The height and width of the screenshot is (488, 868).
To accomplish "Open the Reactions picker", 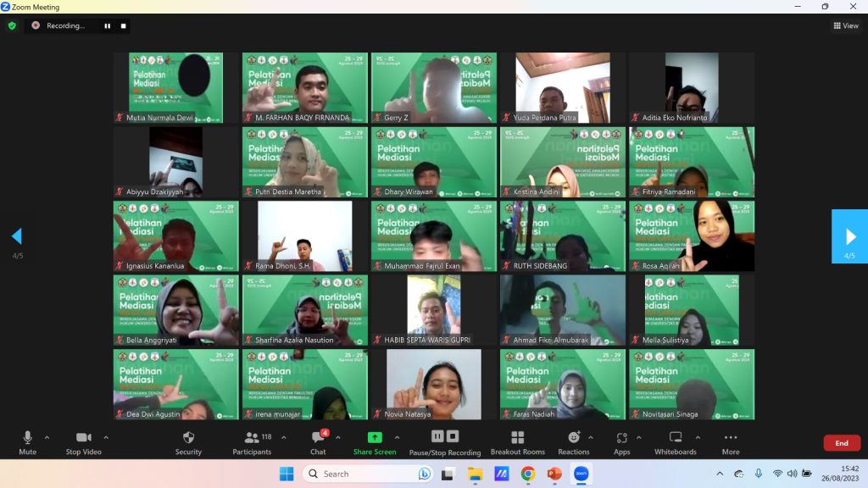I will pyautogui.click(x=573, y=441).
